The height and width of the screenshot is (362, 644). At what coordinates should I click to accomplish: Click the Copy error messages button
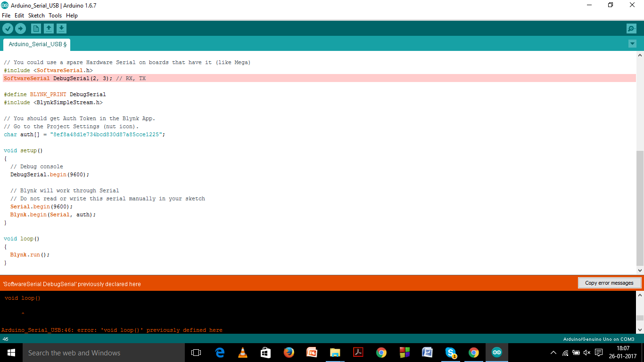(x=609, y=283)
